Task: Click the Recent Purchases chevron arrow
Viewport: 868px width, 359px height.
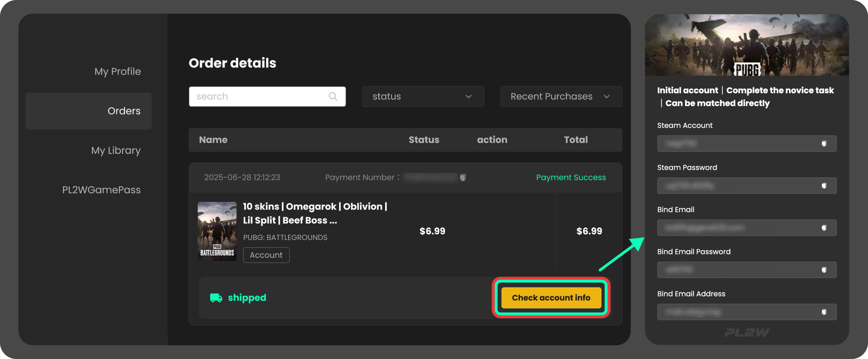Action: click(x=607, y=96)
